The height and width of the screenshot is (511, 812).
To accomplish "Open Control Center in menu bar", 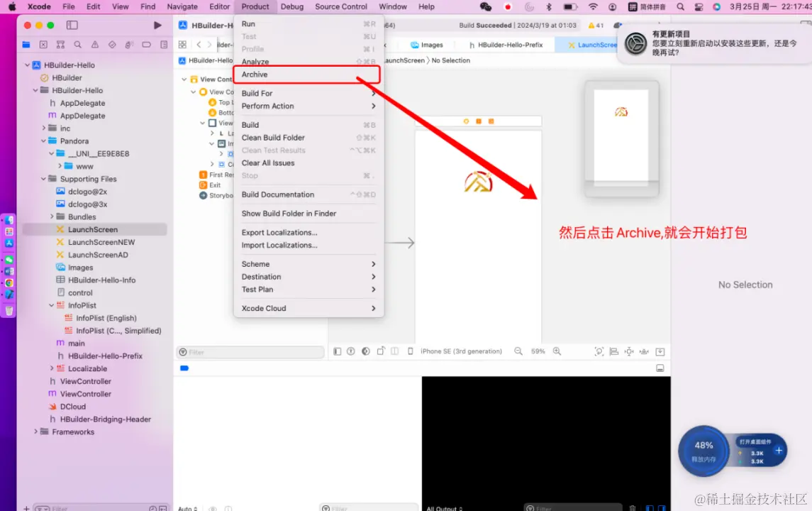I will pyautogui.click(x=699, y=6).
